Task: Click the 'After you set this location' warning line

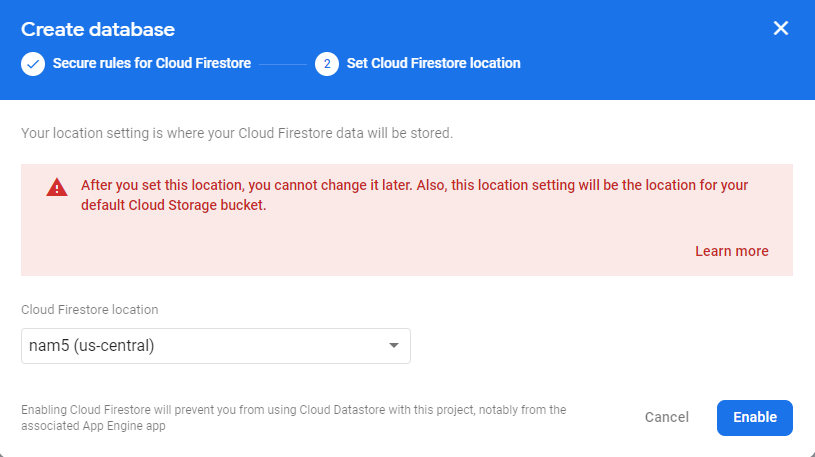Action: [x=414, y=185]
